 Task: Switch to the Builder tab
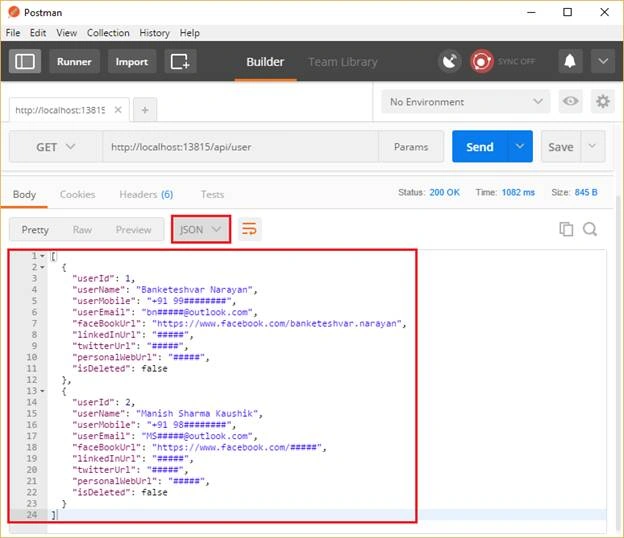coord(265,62)
